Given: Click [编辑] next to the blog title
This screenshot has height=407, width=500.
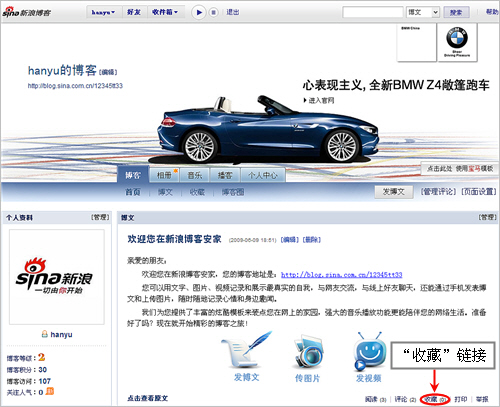Looking at the screenshot, I should (108, 72).
